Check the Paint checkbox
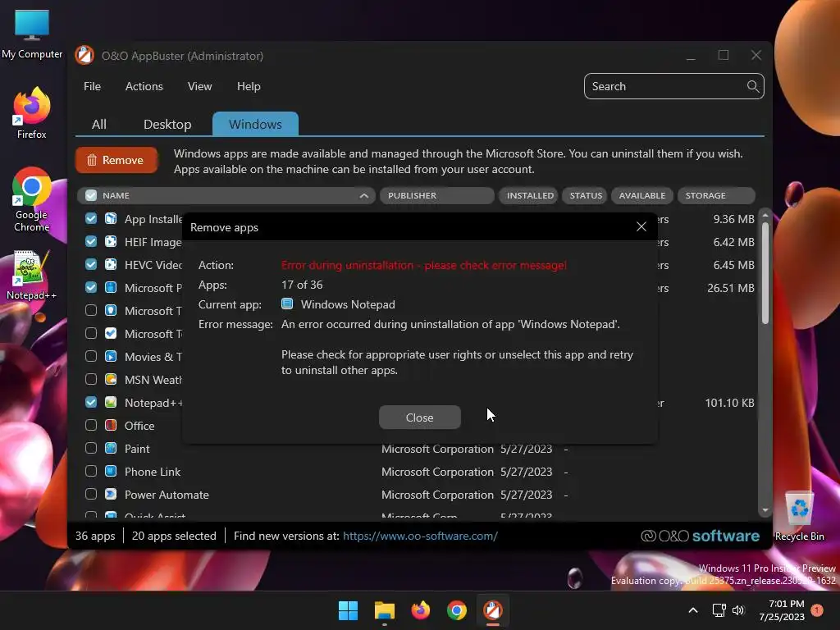This screenshot has width=840, height=630. [x=91, y=449]
